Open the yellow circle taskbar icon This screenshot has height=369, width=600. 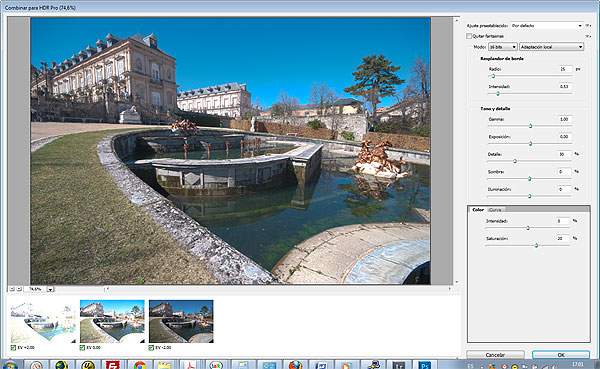88,364
